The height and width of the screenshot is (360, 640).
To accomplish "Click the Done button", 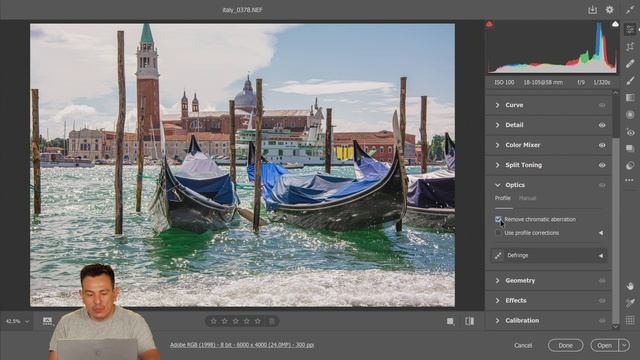I will point(565,345).
